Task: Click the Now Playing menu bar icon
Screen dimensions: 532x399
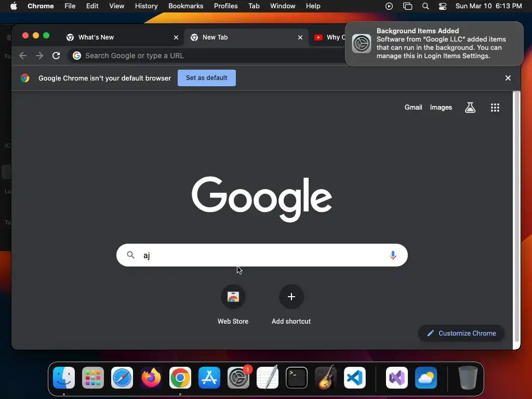Action: coord(389,6)
